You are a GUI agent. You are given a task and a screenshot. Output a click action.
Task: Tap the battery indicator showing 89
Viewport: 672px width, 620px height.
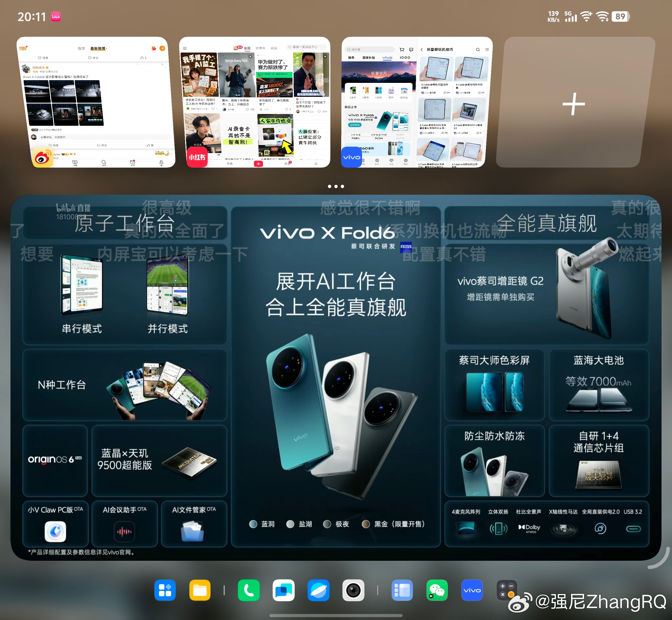(x=620, y=16)
